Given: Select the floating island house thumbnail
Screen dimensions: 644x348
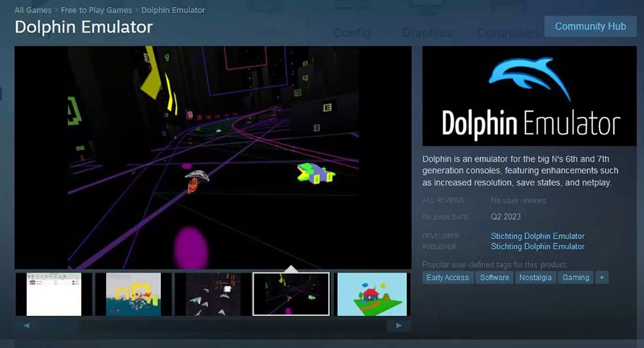Looking at the screenshot, I should 372,294.
